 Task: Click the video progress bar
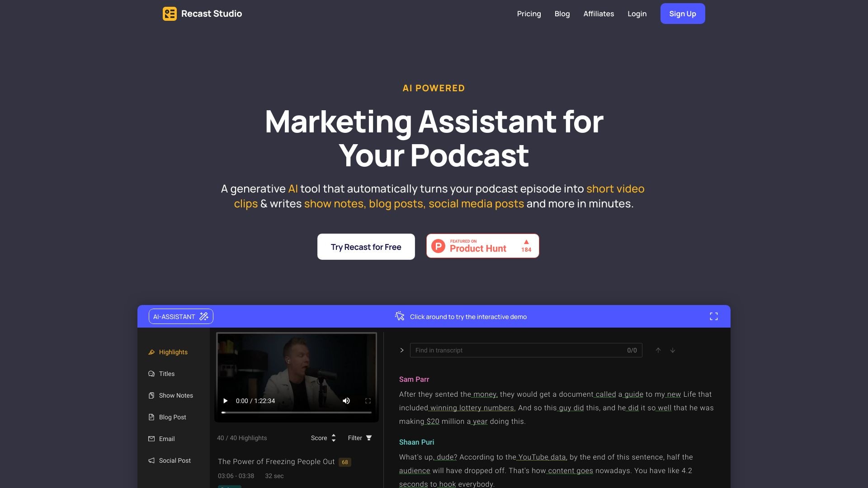pyautogui.click(x=297, y=413)
